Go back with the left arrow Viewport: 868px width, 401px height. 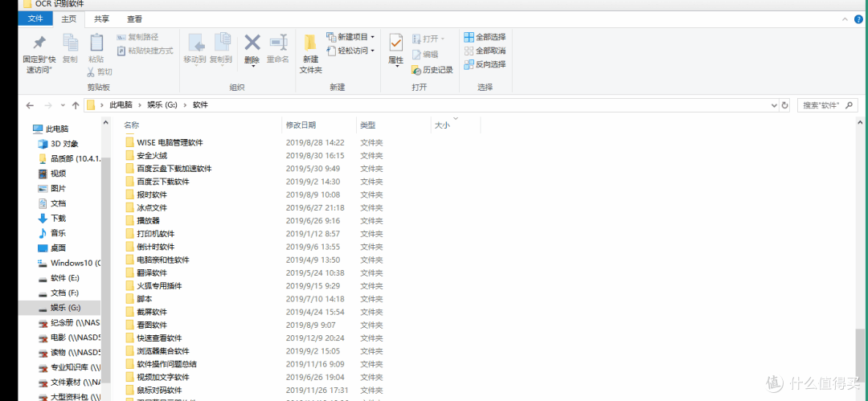click(x=30, y=104)
